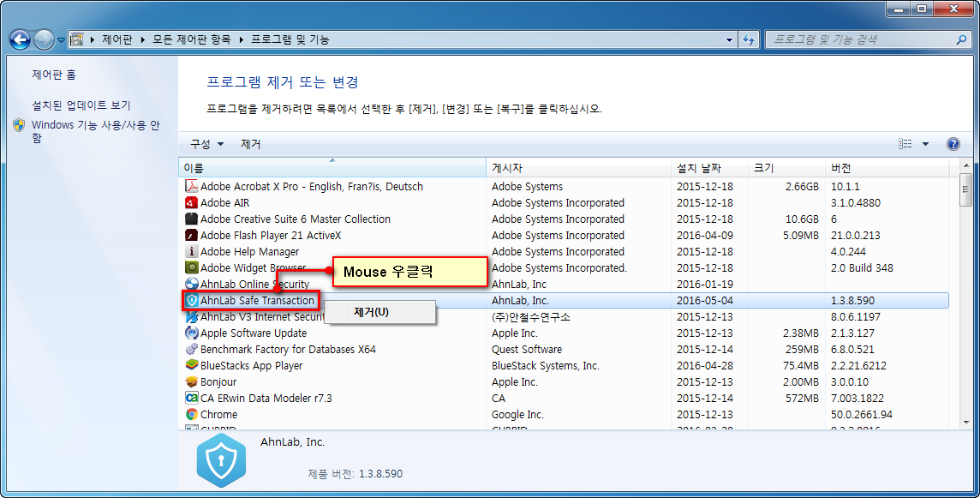Click the list scrollbar up arrow
980x498 pixels.
pyautogui.click(x=966, y=166)
